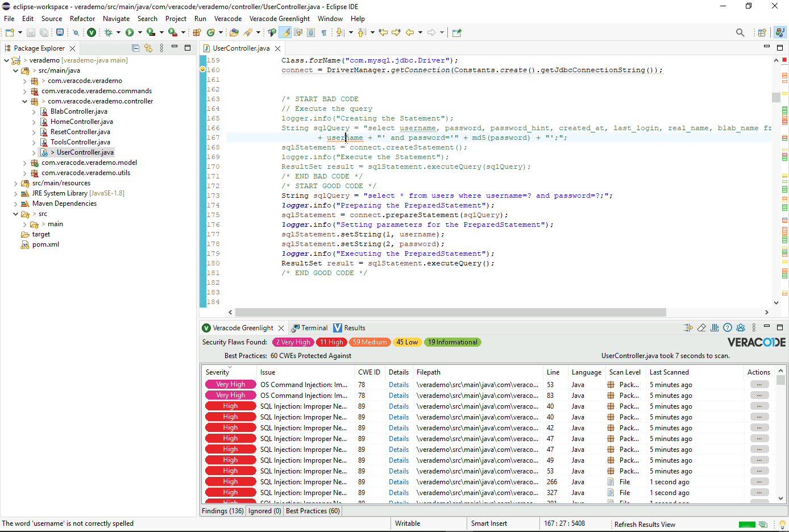Open the Run button dropdown arrow

coord(140,32)
